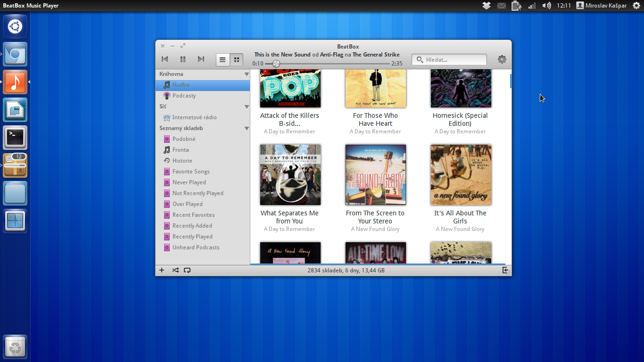Switch to list view
644x362 pixels.
pos(223,59)
